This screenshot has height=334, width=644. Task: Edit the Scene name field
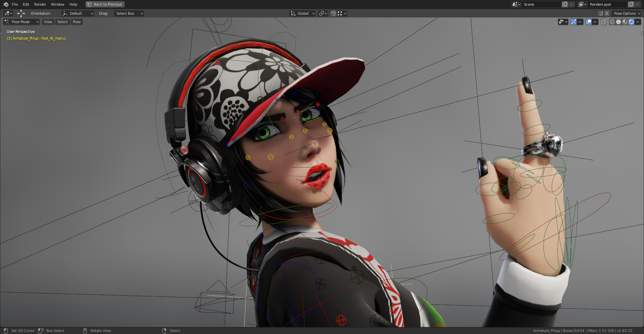coord(541,4)
